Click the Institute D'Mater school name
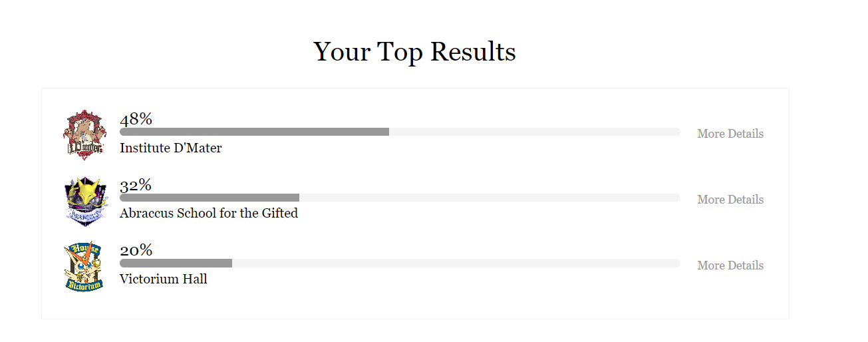868x342 pixels. (x=170, y=148)
